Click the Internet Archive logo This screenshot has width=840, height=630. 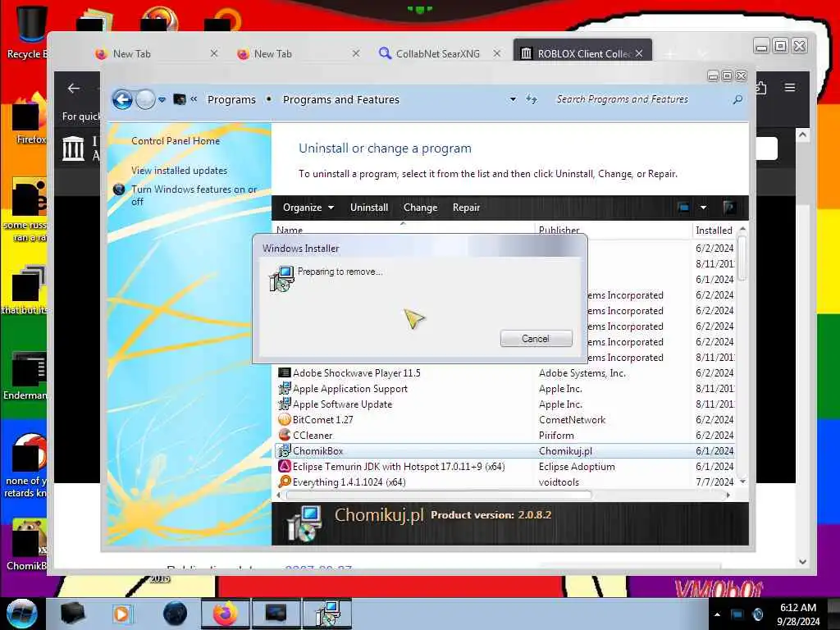click(x=73, y=148)
